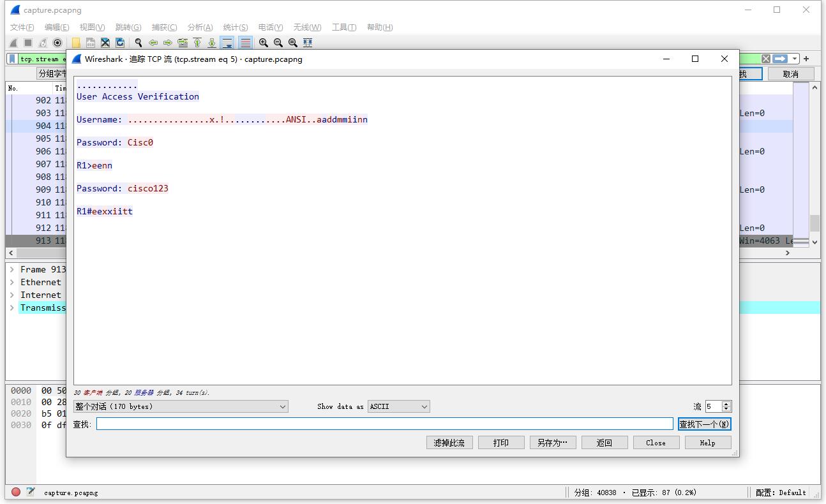Image resolution: width=826 pixels, height=504 pixels.
Task: Open the 无线 menu
Action: pos(307,27)
